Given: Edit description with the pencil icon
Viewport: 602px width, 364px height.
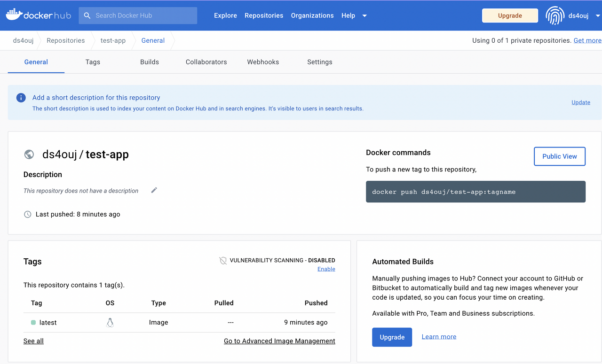Looking at the screenshot, I should click(x=154, y=190).
